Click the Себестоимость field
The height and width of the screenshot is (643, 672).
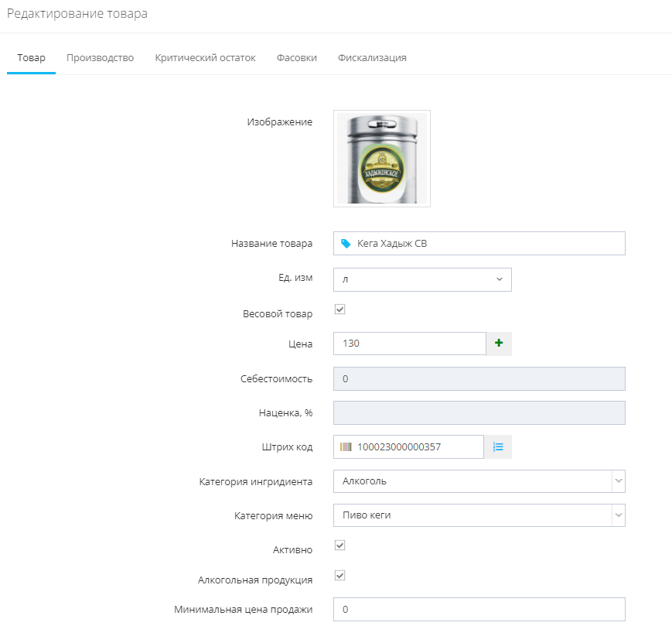tap(478, 378)
